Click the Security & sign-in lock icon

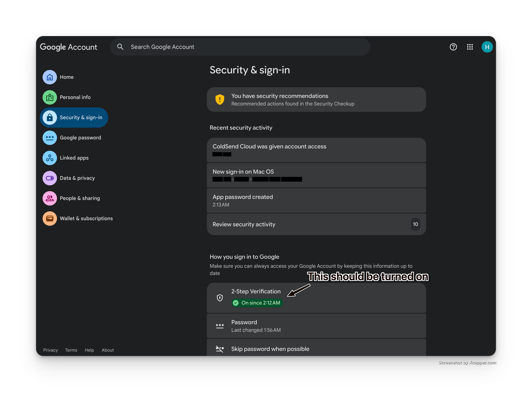click(x=50, y=118)
